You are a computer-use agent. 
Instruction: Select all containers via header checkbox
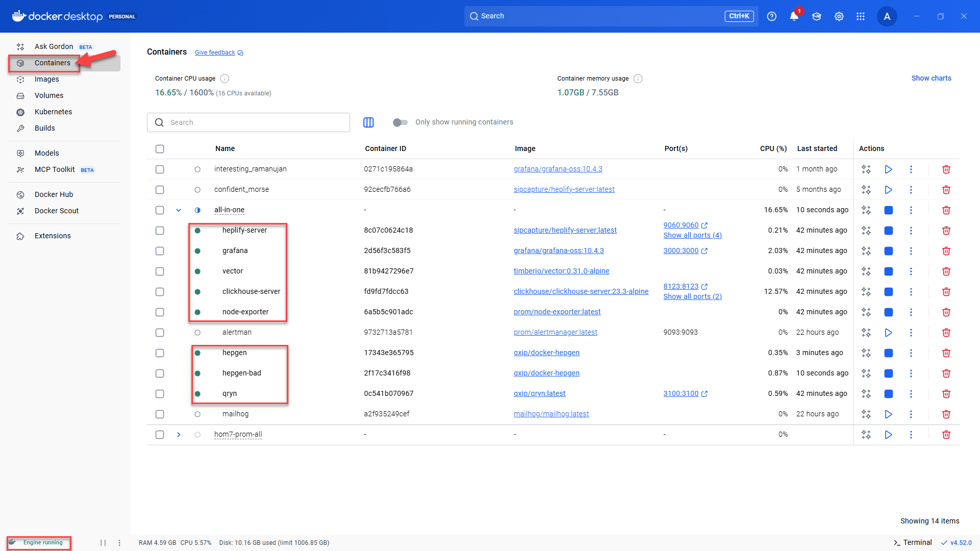160,149
